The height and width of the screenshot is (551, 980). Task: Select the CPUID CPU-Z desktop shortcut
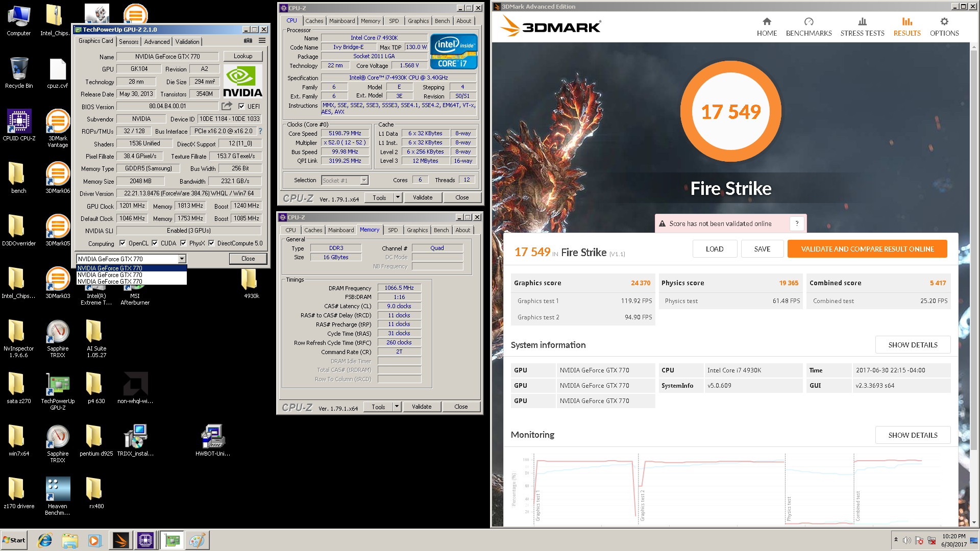(x=19, y=126)
